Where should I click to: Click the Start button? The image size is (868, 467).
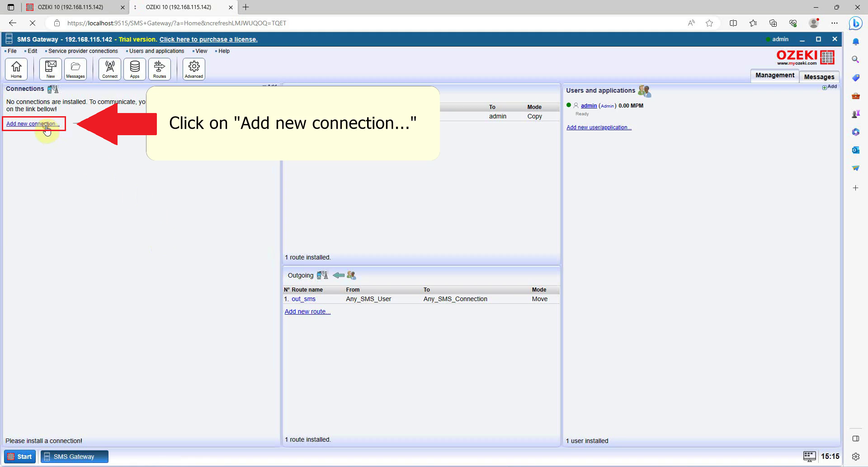click(x=20, y=457)
